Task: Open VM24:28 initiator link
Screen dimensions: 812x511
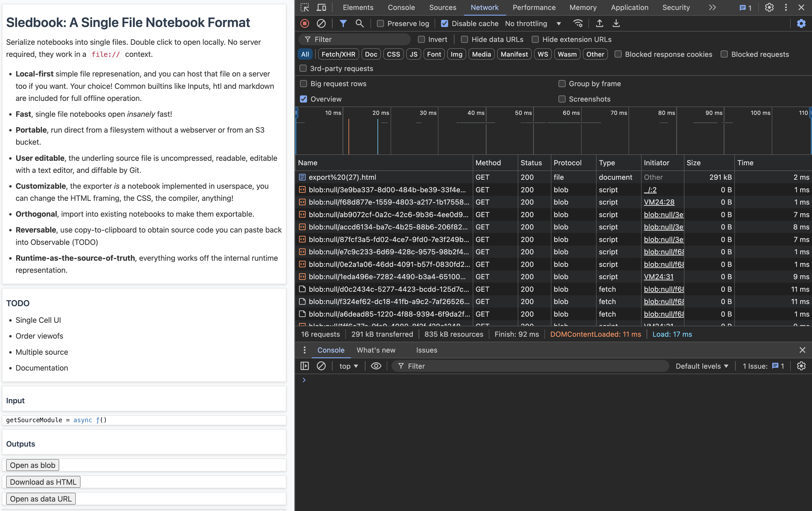Action: tap(659, 202)
